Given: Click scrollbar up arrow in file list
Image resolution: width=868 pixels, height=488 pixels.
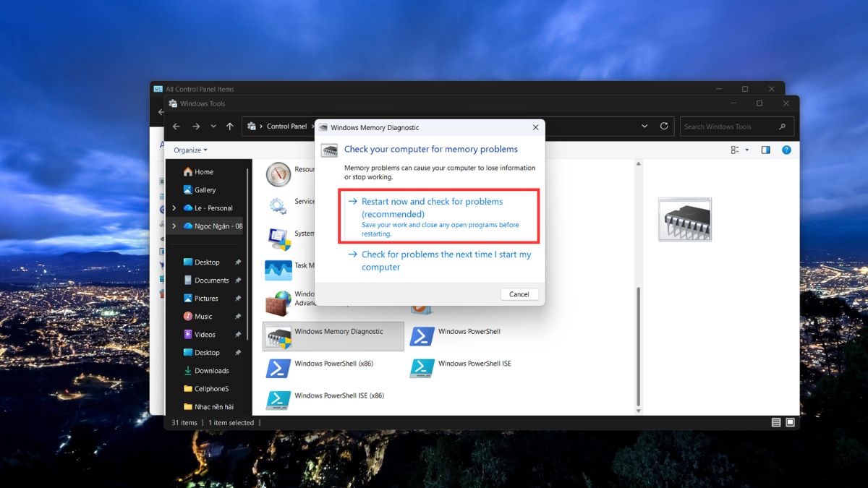Looking at the screenshot, I should coord(637,165).
